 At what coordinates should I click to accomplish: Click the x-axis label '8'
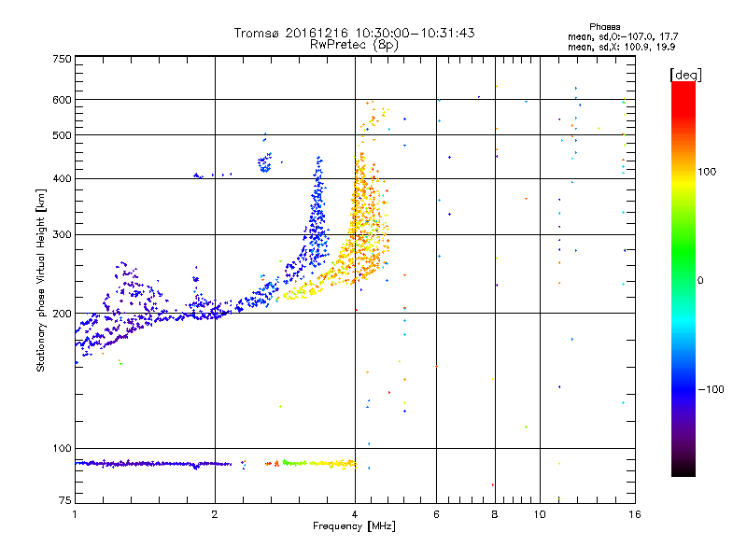[x=495, y=514]
